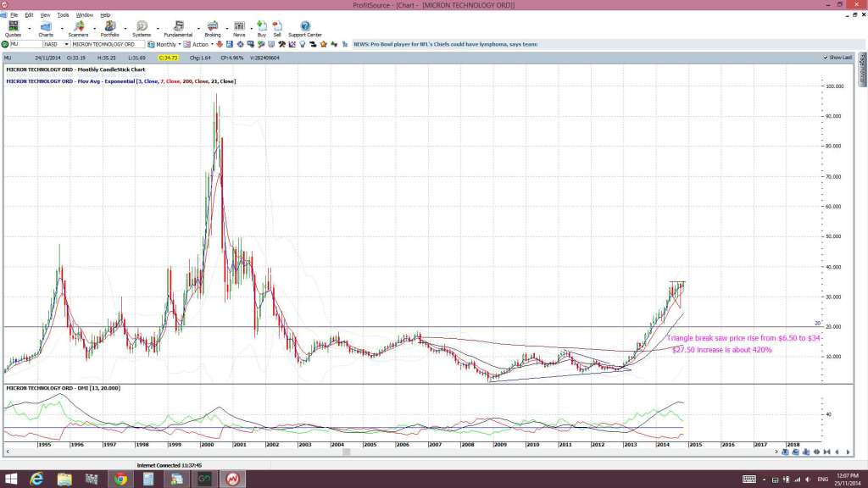
Task: Open Google Chrome from the taskbar
Action: coord(120,480)
